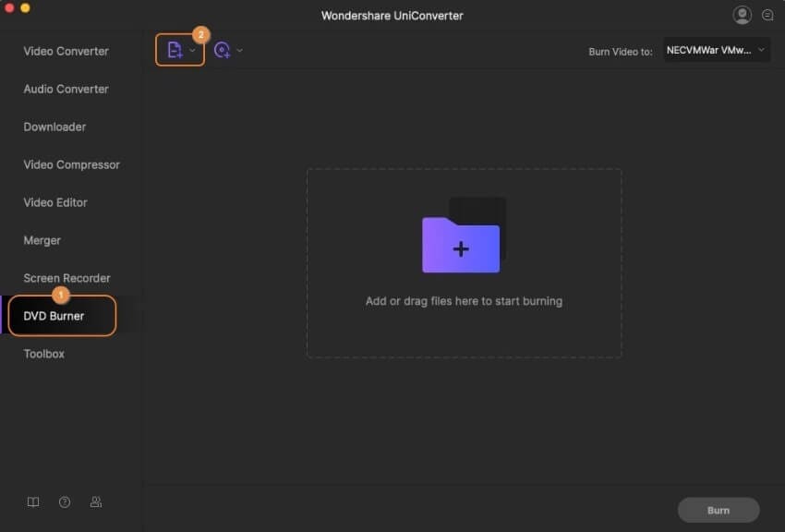Open the feedback message icon
The width and height of the screenshot is (785, 532).
pyautogui.click(x=767, y=15)
